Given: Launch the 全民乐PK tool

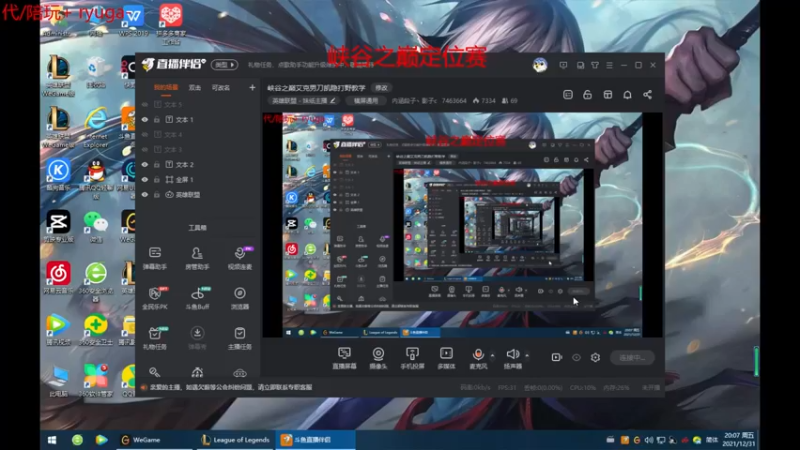Looking at the screenshot, I should (155, 298).
